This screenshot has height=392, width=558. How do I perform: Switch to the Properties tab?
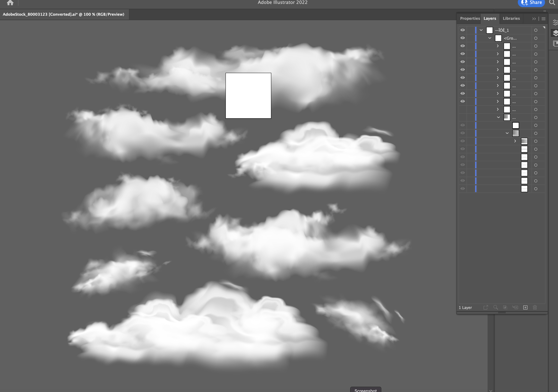pos(470,18)
